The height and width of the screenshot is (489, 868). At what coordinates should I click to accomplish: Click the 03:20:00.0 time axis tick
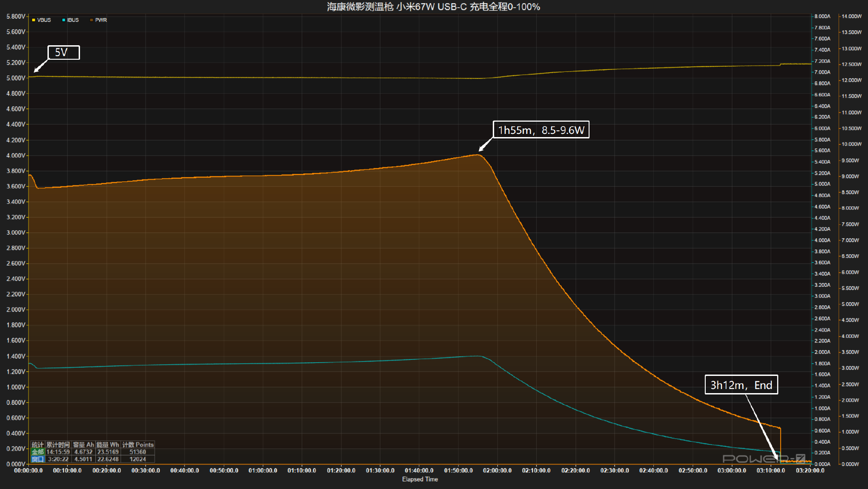(810, 470)
